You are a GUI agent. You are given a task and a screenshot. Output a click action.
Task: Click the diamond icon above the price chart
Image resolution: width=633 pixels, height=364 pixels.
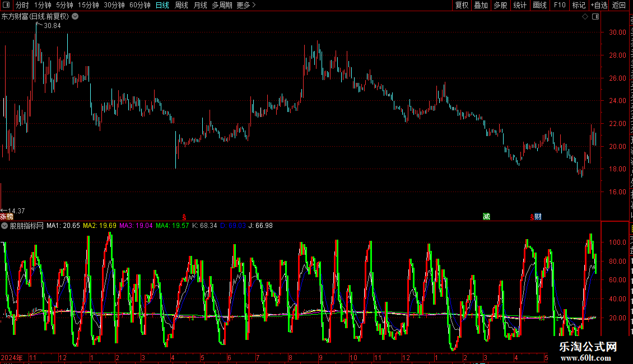point(585,17)
